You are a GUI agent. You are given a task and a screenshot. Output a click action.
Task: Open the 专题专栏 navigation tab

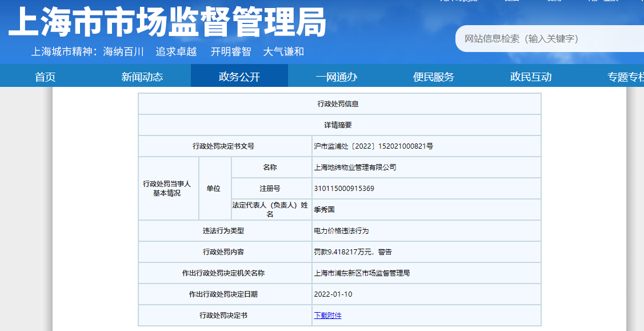[x=626, y=77]
